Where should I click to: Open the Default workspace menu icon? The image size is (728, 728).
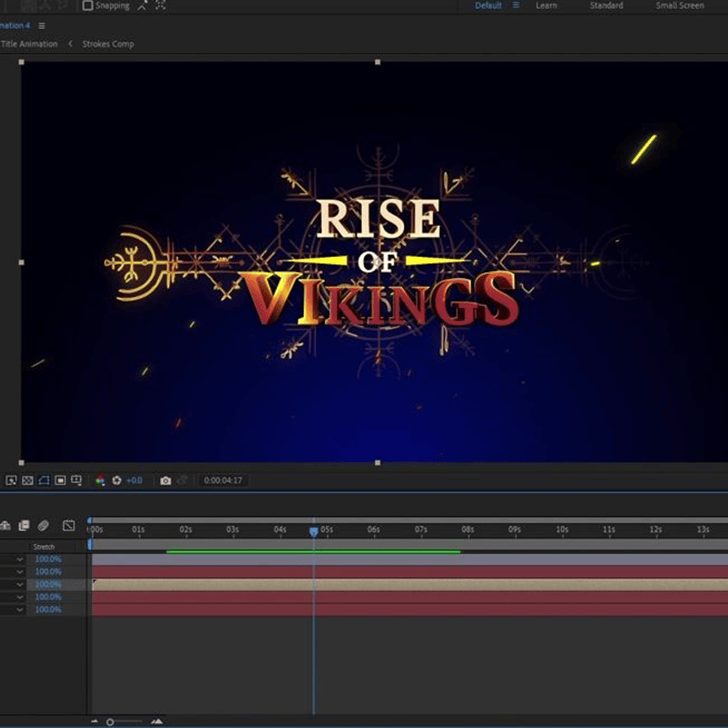[516, 5]
